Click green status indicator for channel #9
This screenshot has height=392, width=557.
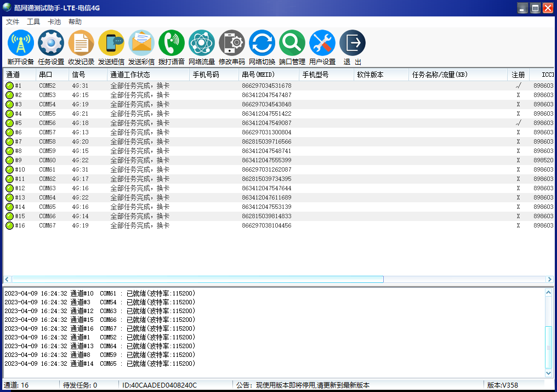9,160
